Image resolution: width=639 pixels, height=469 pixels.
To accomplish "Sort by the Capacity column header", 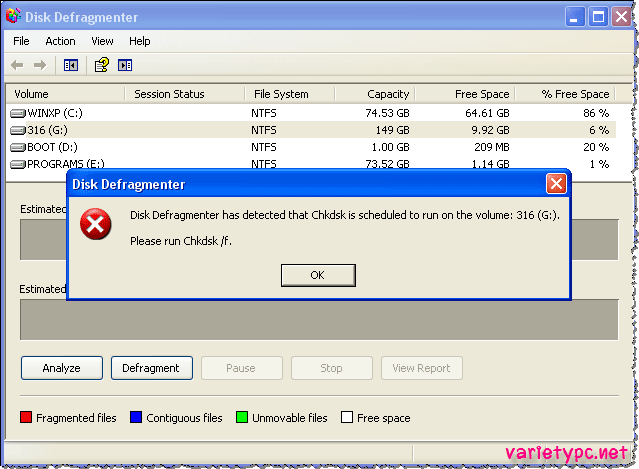I will [x=375, y=94].
